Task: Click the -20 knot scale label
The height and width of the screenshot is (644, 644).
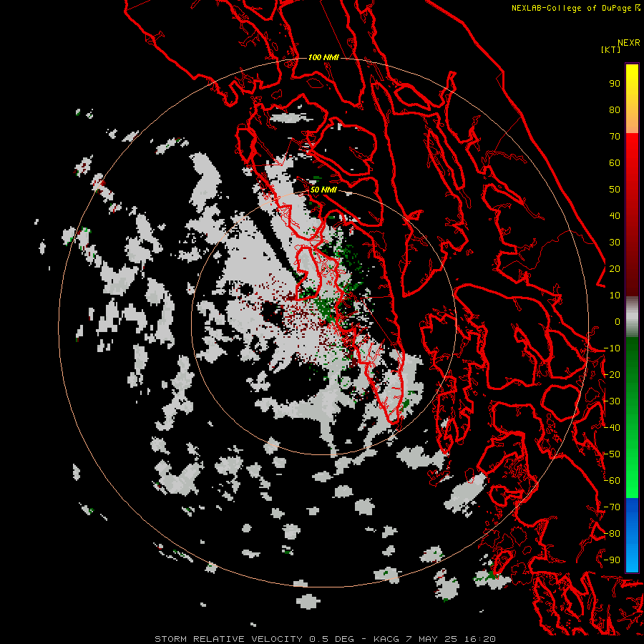Action: tap(612, 374)
